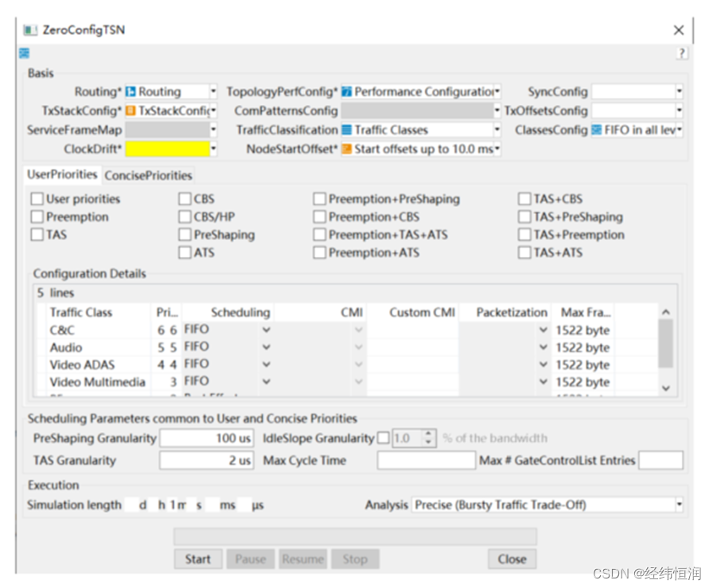Enable the CBS checkbox
The image size is (713, 588).
[x=185, y=199]
